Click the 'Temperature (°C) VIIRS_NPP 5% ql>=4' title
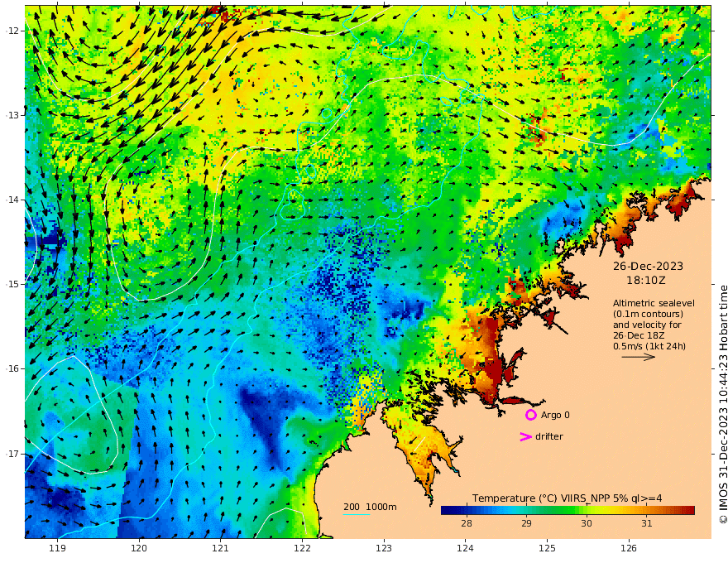728x563 pixels. click(567, 498)
